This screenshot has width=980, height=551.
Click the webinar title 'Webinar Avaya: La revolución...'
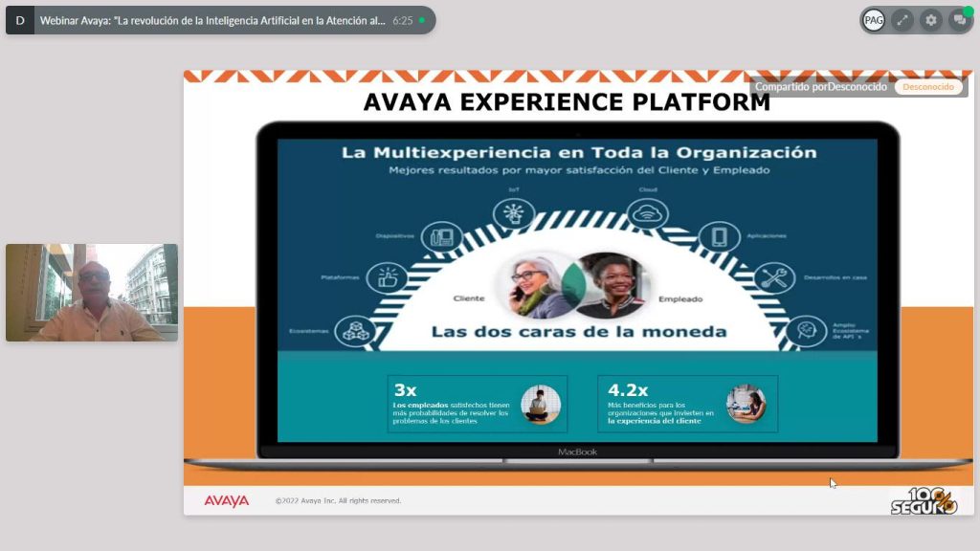click(212, 21)
